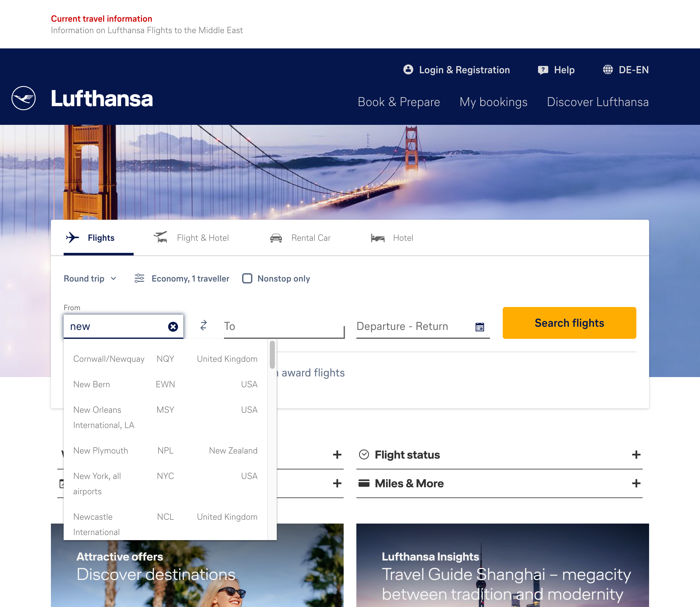Viewport: 700px width, 607px height.
Task: Expand the Flight status section
Action: [x=637, y=454]
